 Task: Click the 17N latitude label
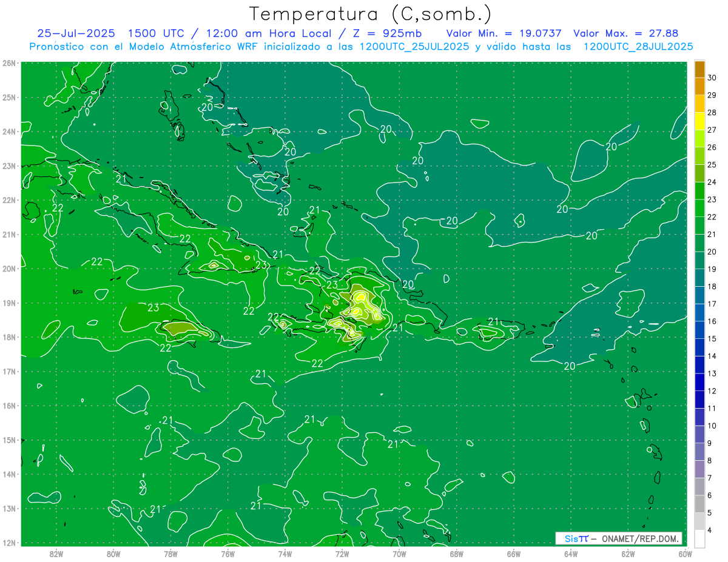[9, 371]
